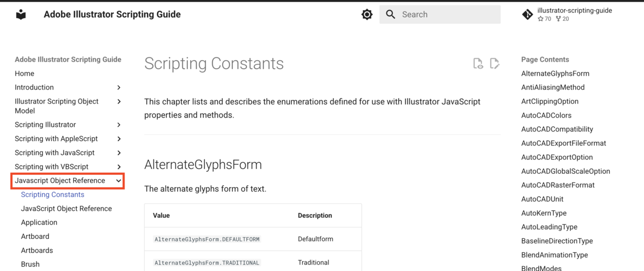Expand Scripting with VBScript chevron
Viewport: 644px width, 271px height.
[x=119, y=167]
